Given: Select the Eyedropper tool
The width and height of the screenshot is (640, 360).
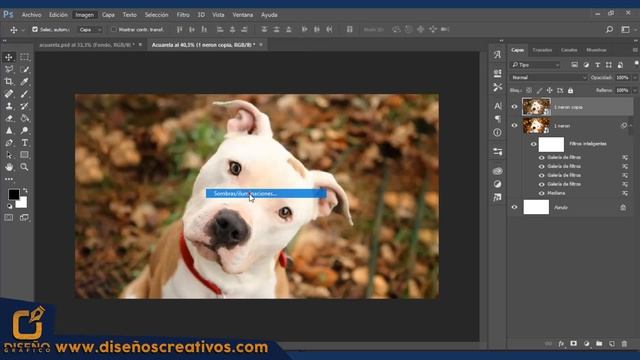Looking at the screenshot, I should point(24,82).
